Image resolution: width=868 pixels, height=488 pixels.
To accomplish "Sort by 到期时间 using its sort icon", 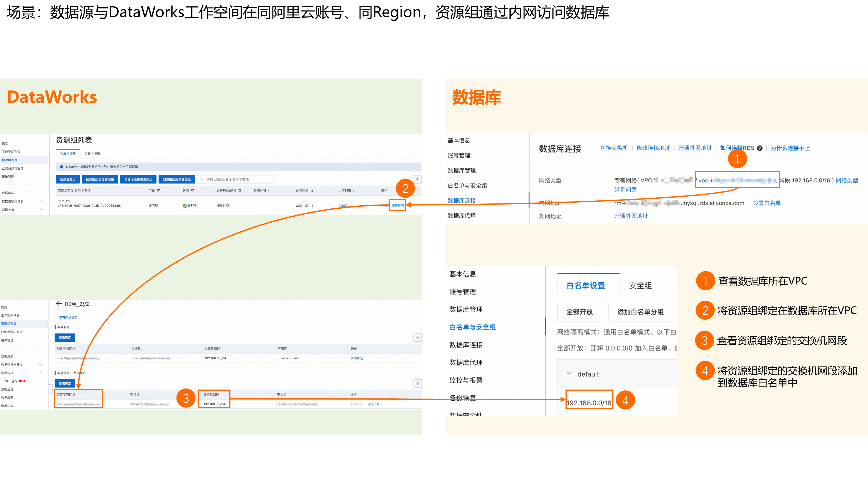I will click(270, 191).
